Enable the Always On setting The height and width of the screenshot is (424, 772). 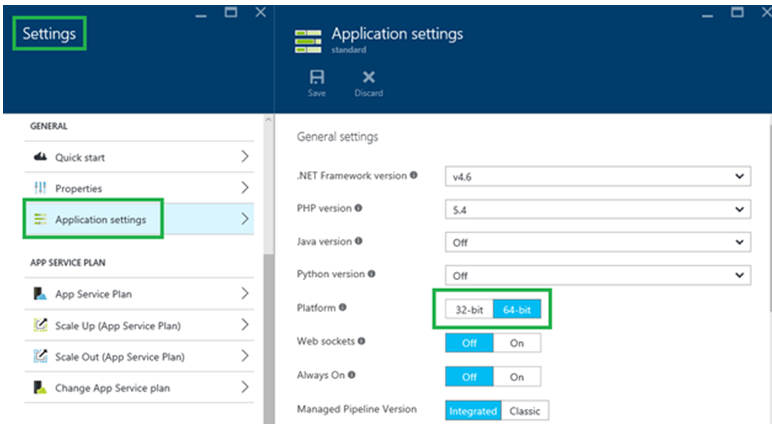516,377
